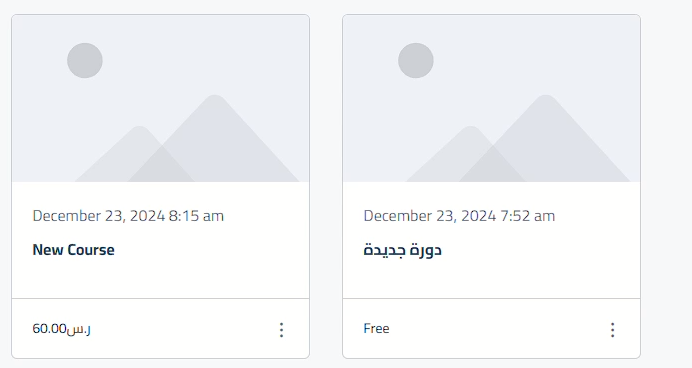Open the three-dot menu on New Course card
Viewport: 692px width, 368px height.
[x=282, y=330]
